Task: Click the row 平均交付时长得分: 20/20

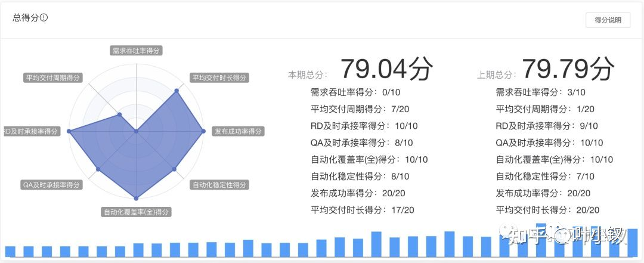Action: pos(547,210)
